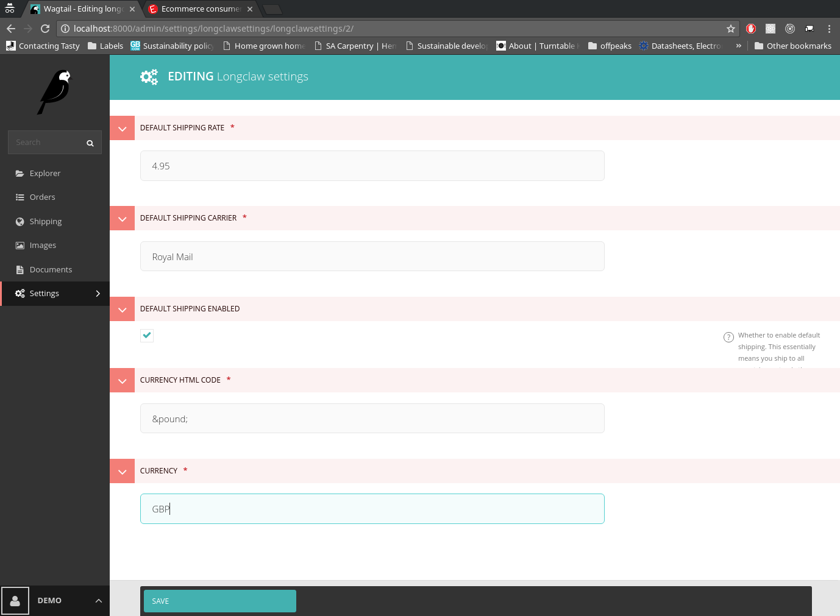
Task: Expand Settings submenu arrow
Action: (x=98, y=294)
